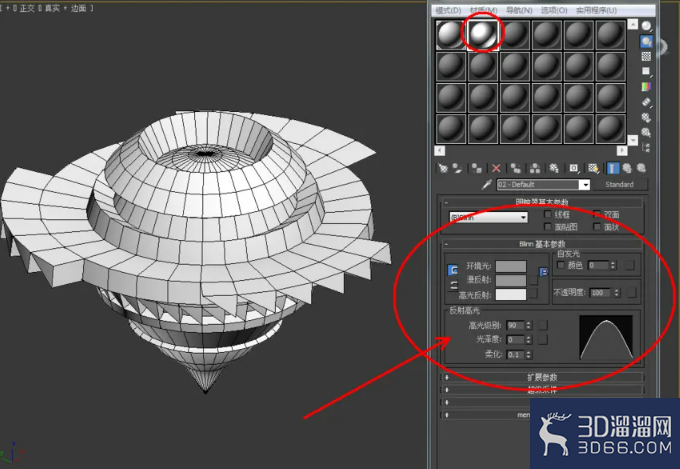
Task: Toggle the Show End Result icon
Action: [613, 168]
